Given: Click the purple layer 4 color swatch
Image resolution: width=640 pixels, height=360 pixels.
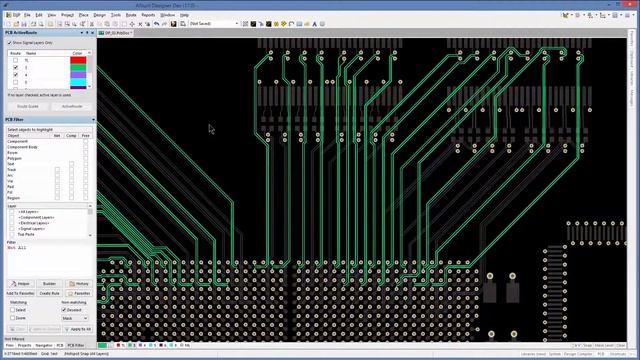Looking at the screenshot, I should tap(78, 75).
